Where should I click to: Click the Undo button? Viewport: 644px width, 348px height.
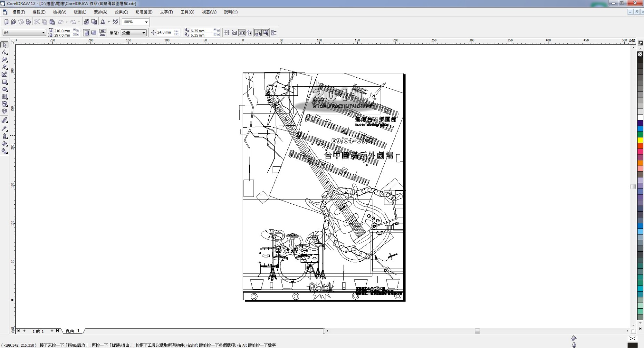click(x=61, y=22)
